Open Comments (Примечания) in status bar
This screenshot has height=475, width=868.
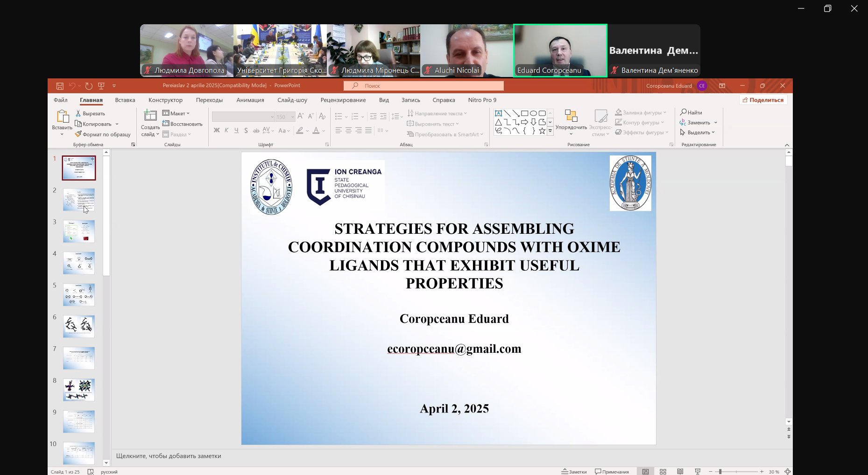click(x=612, y=471)
